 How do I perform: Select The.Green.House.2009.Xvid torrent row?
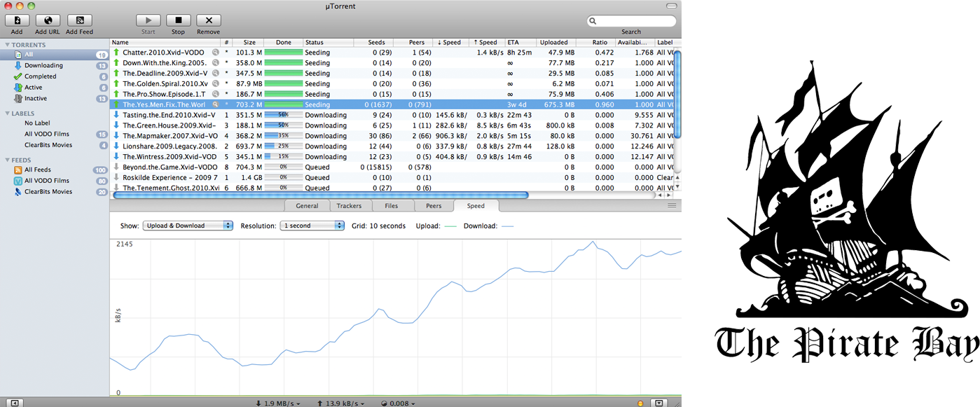(x=392, y=125)
